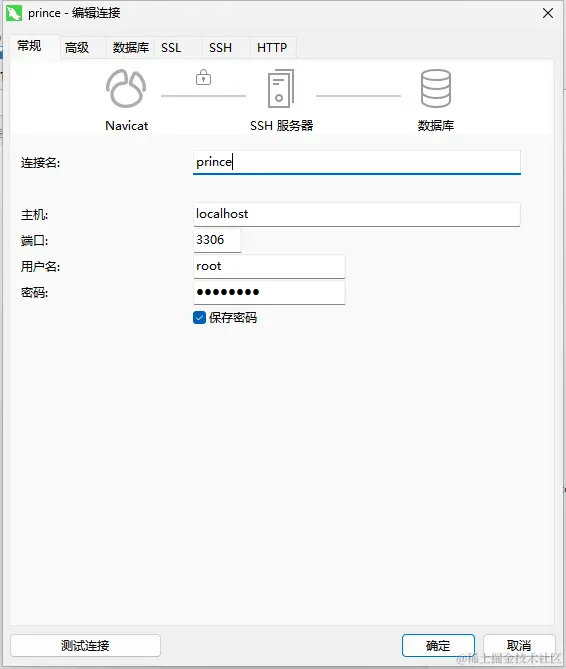This screenshot has width=566, height=669.
Task: Click the 测试连接 button
Action: (x=85, y=645)
